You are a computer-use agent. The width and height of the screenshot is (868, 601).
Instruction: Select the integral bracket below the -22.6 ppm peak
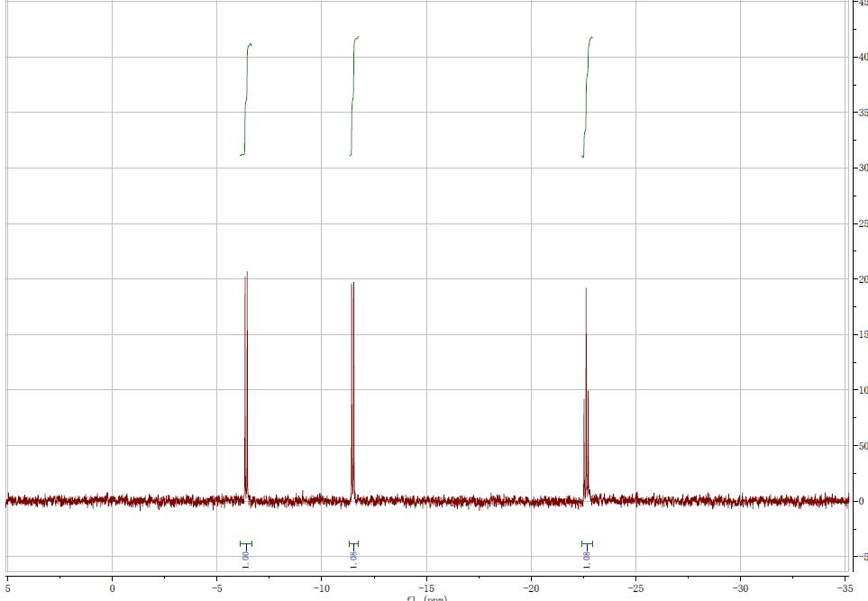(588, 543)
